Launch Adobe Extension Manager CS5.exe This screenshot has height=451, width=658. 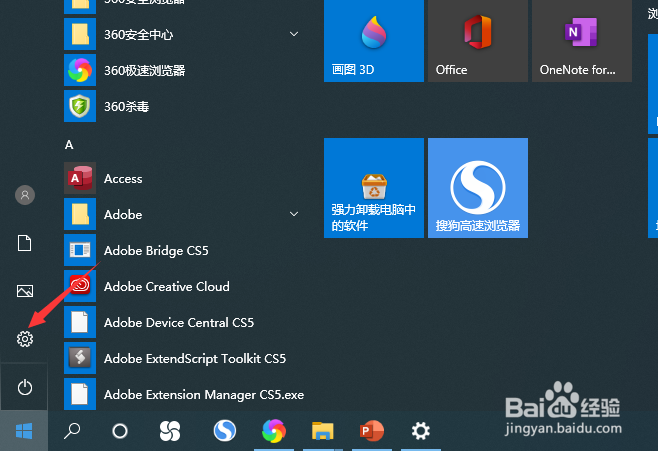tap(185, 395)
